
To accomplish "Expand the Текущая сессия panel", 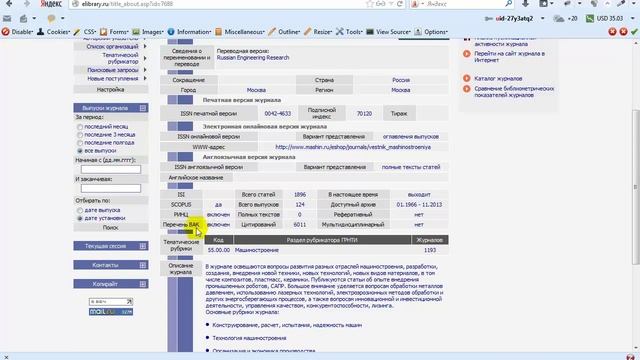I will (x=143, y=246).
